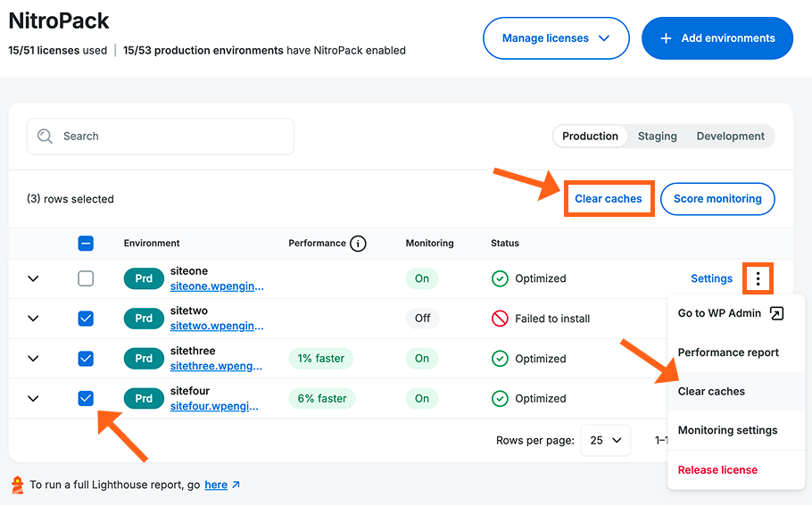Viewport: 812px width, 506px height.
Task: Click the Score monitoring button
Action: (717, 199)
